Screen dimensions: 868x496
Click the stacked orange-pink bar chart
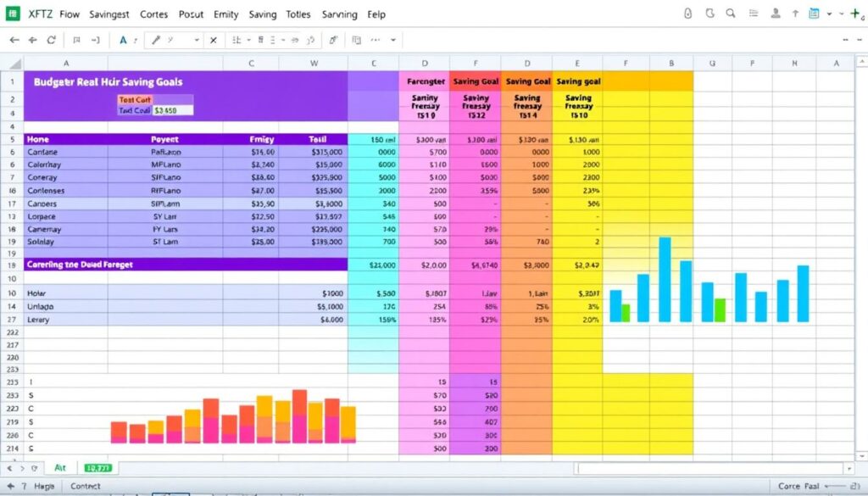pos(233,416)
